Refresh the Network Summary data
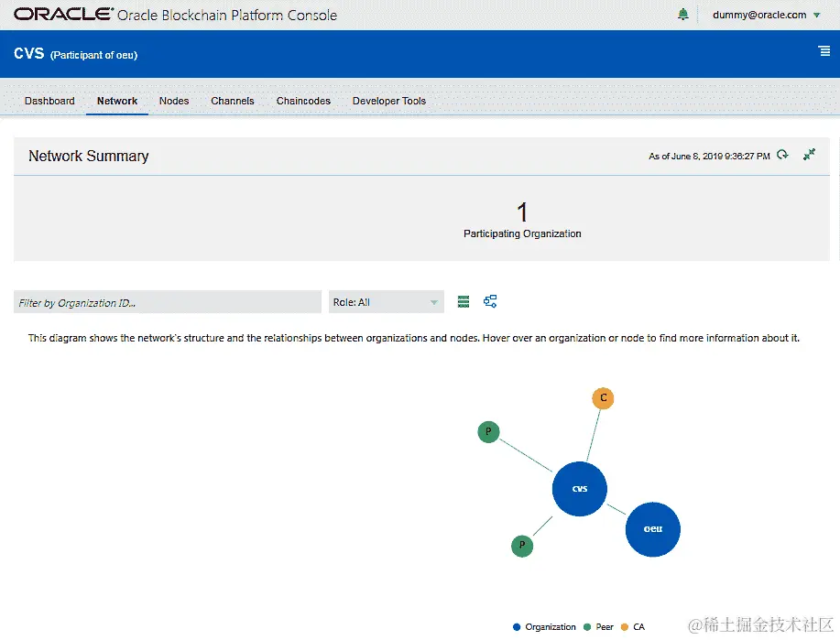 tap(782, 156)
